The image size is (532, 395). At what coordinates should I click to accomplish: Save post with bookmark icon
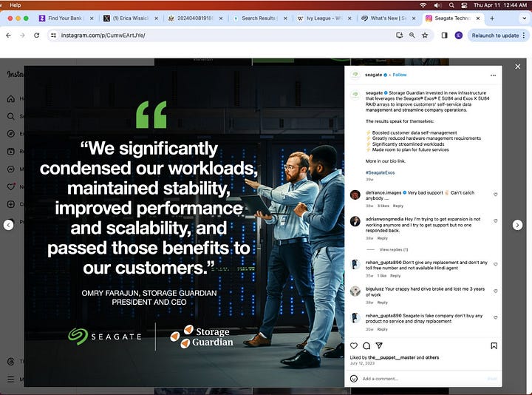click(x=494, y=345)
